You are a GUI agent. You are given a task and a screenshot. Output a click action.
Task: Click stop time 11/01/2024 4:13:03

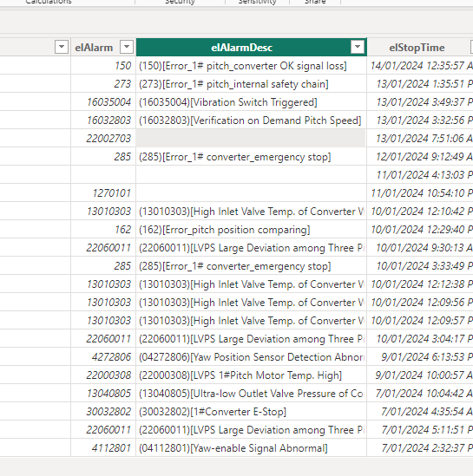(420, 175)
